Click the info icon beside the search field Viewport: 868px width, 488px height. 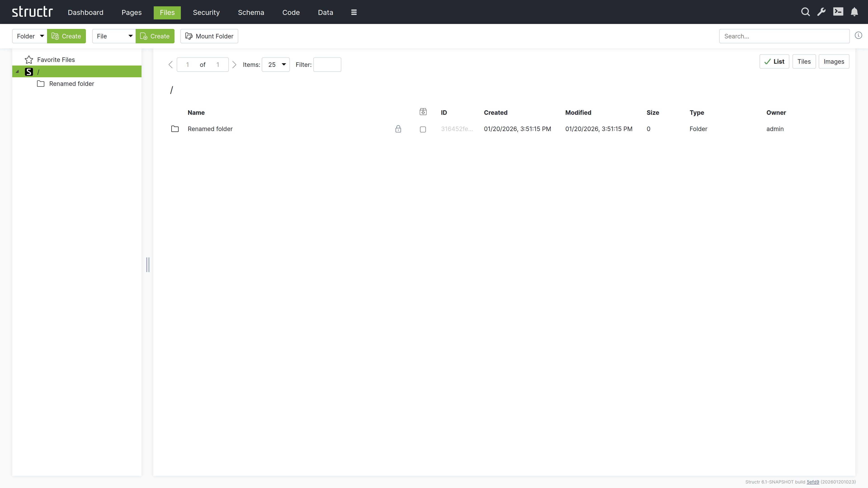pos(858,35)
